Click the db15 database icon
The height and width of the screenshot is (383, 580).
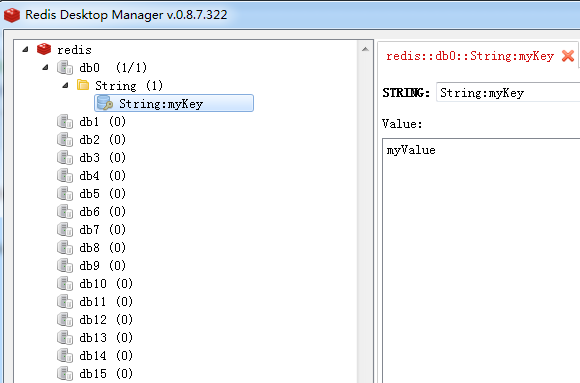65,374
